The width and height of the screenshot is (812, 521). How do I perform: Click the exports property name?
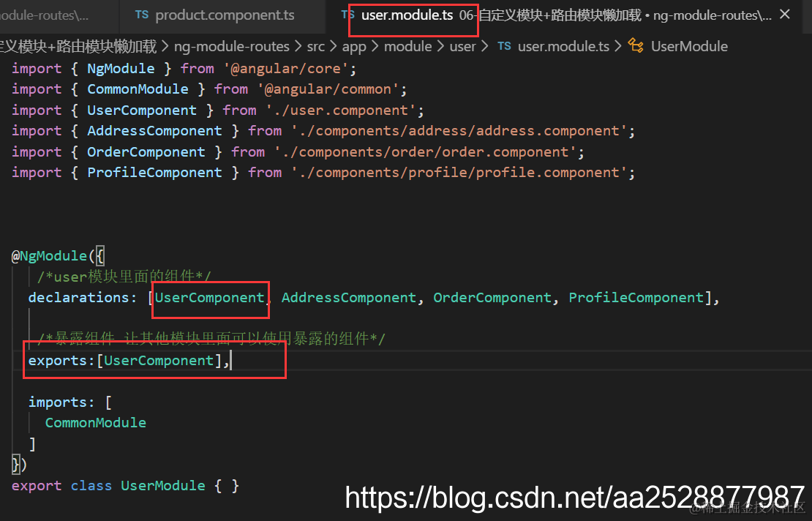coord(58,361)
